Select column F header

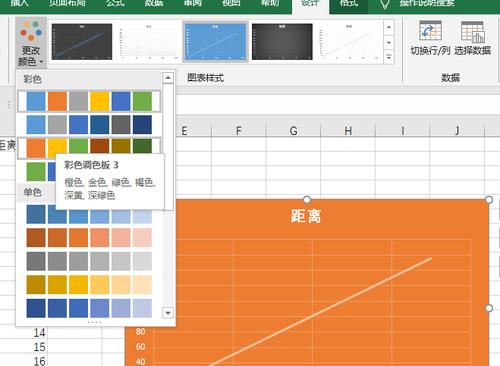coord(239,130)
